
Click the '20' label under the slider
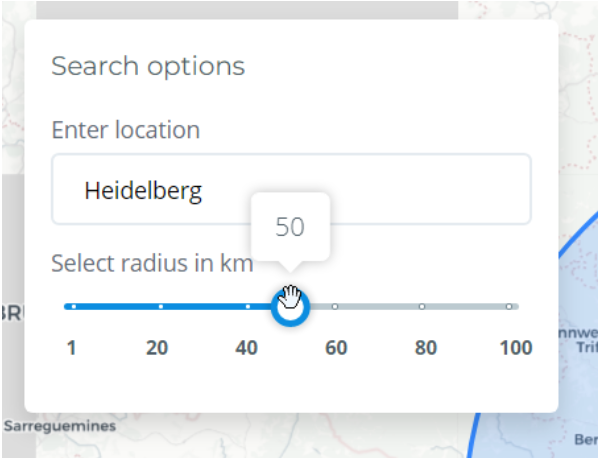pos(157,348)
